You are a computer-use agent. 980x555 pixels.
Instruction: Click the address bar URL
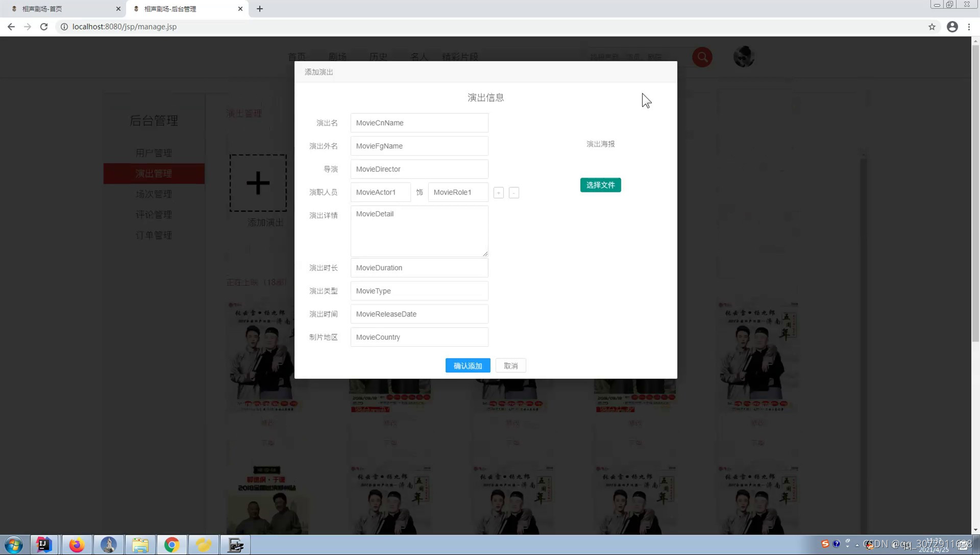125,27
